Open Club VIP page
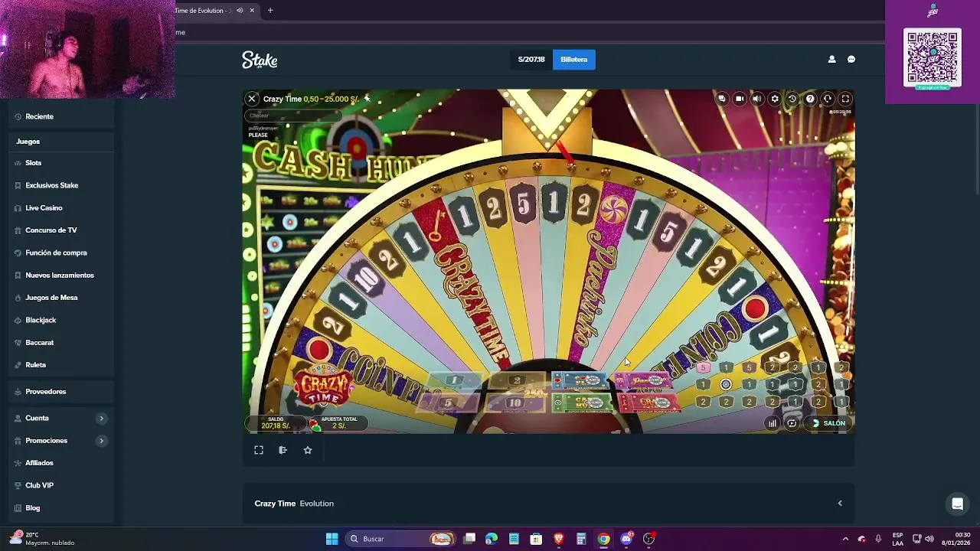The height and width of the screenshot is (551, 980). click(x=39, y=485)
